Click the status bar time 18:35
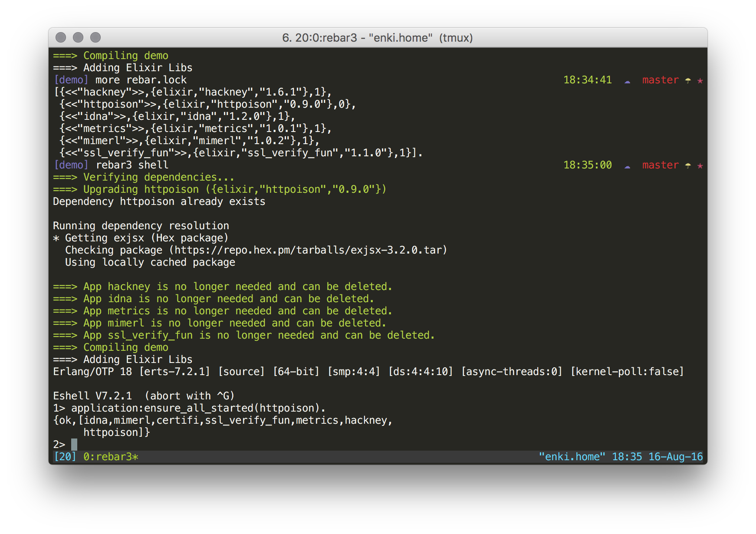Viewport: 756px width, 534px height. 627,457
